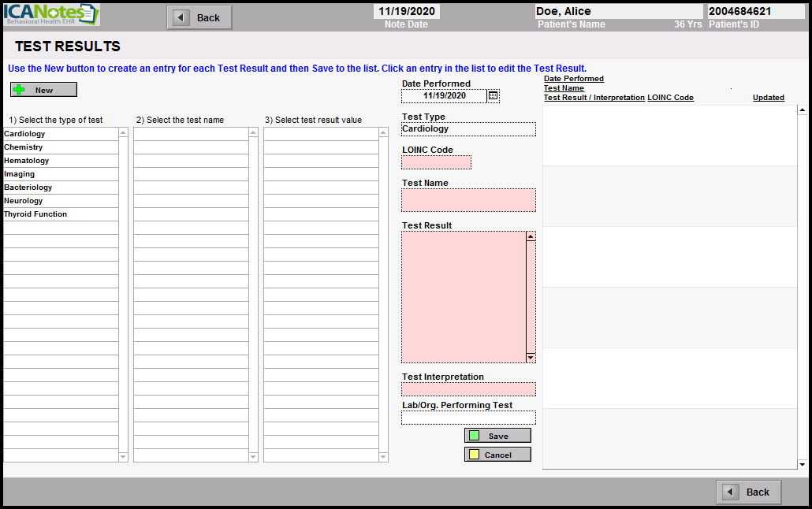Click the green plus New button

coord(44,90)
